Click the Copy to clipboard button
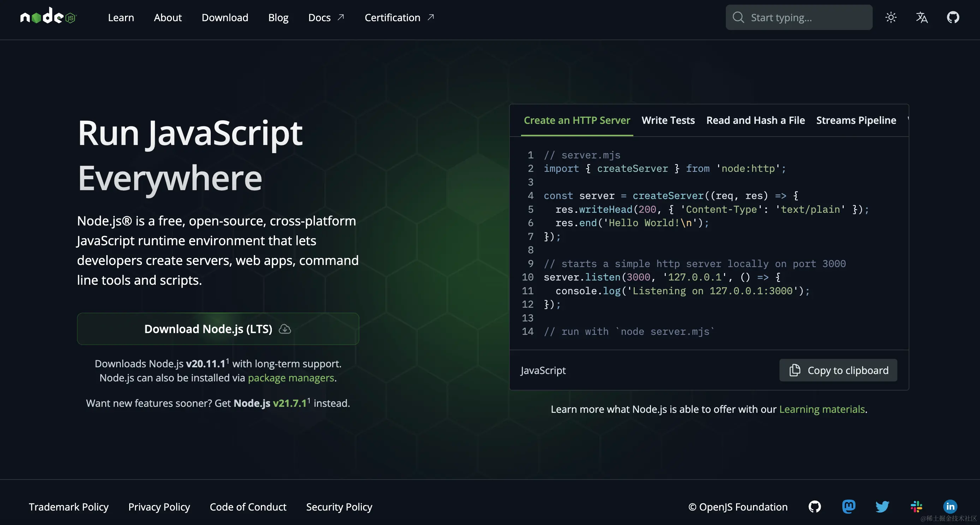The height and width of the screenshot is (525, 980). 838,370
